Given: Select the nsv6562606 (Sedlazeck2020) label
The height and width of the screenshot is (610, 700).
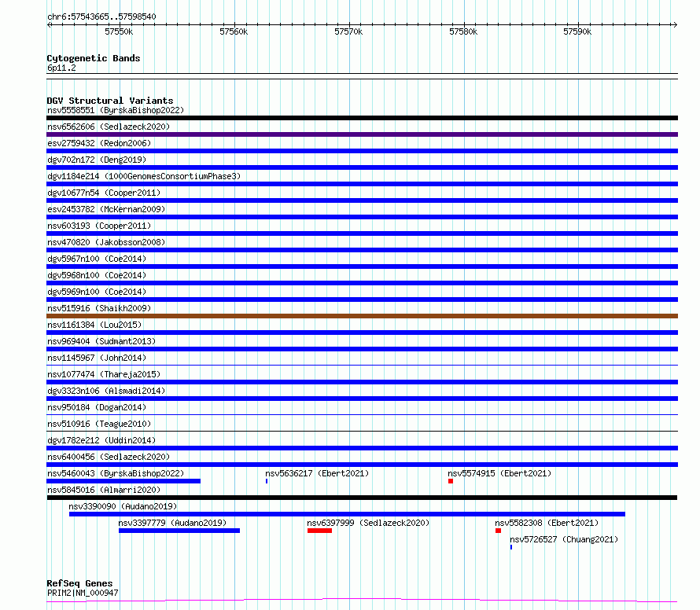Looking at the screenshot, I should click(x=109, y=127).
